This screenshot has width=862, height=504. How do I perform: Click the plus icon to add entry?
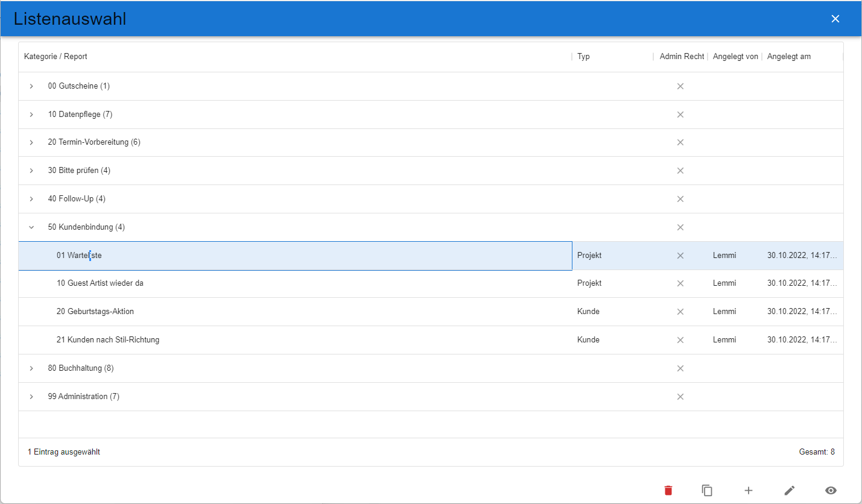(749, 490)
